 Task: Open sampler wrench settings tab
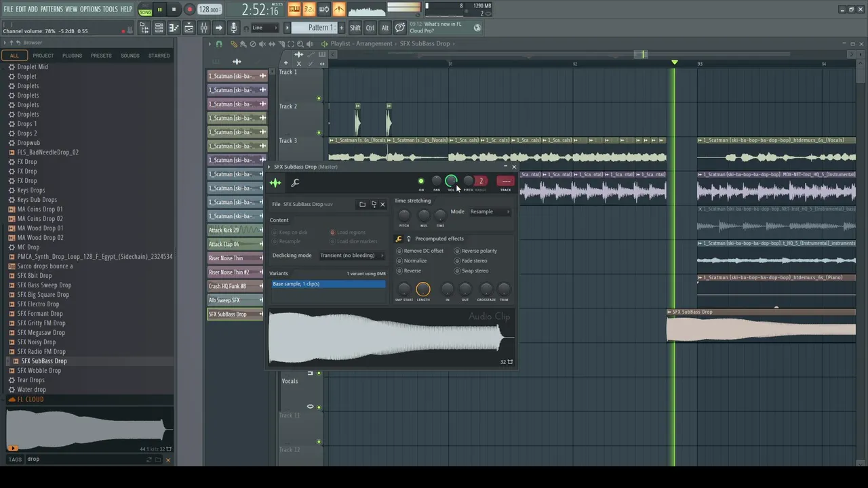click(x=295, y=183)
